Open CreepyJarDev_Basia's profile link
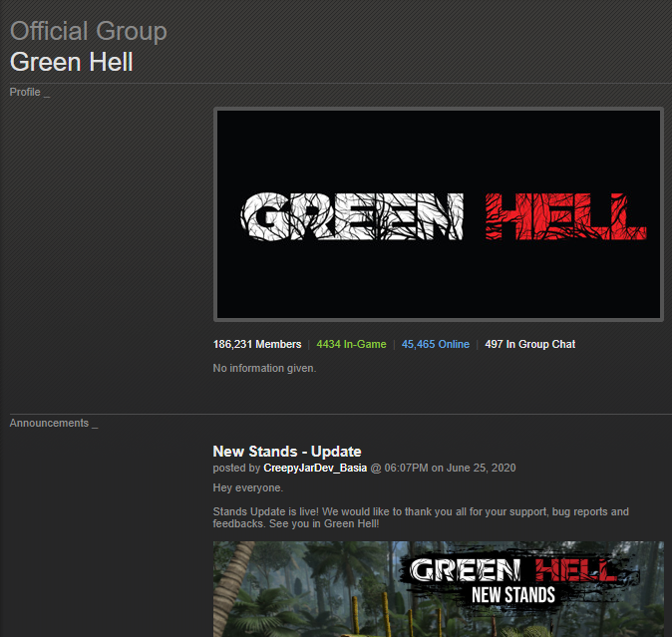 pos(315,468)
